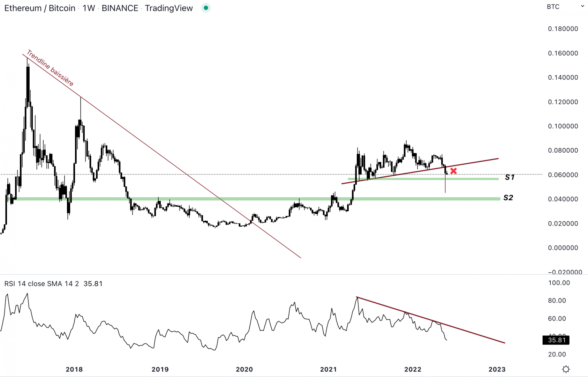Select the Trendline baissière text label

pos(50,68)
